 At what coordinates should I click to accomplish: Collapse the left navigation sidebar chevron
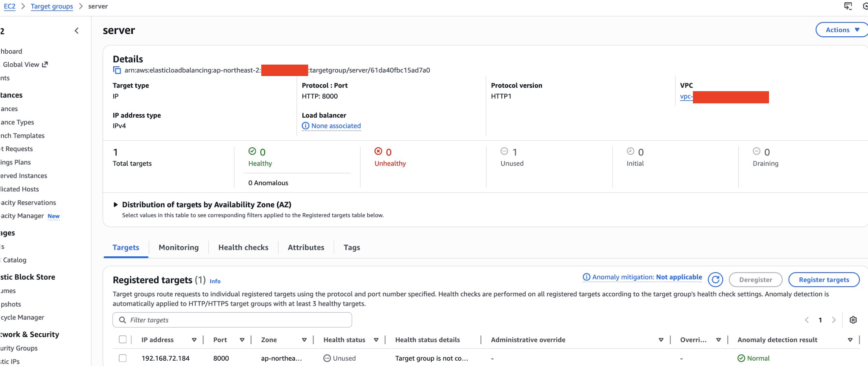(x=76, y=31)
